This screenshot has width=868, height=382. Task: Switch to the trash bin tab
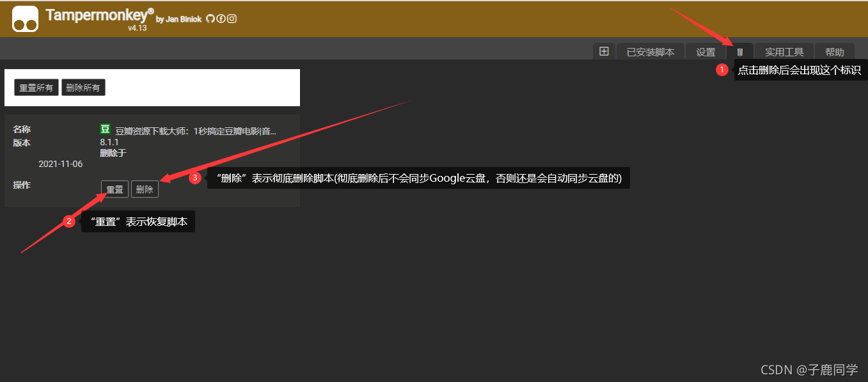(740, 52)
